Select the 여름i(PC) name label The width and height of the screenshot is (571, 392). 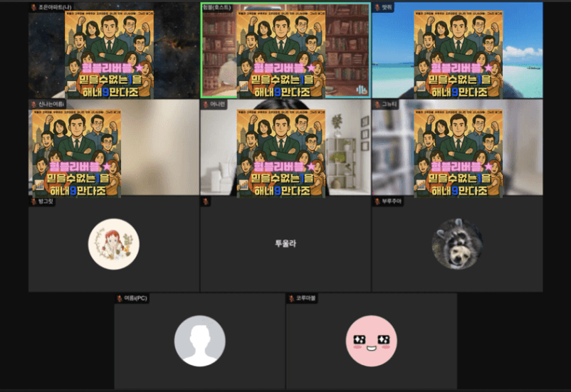(135, 299)
